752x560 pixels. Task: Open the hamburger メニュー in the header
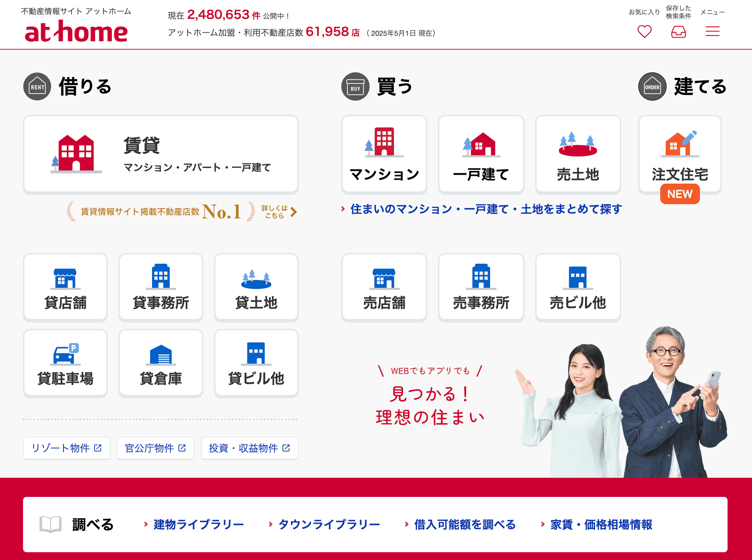pyautogui.click(x=712, y=32)
